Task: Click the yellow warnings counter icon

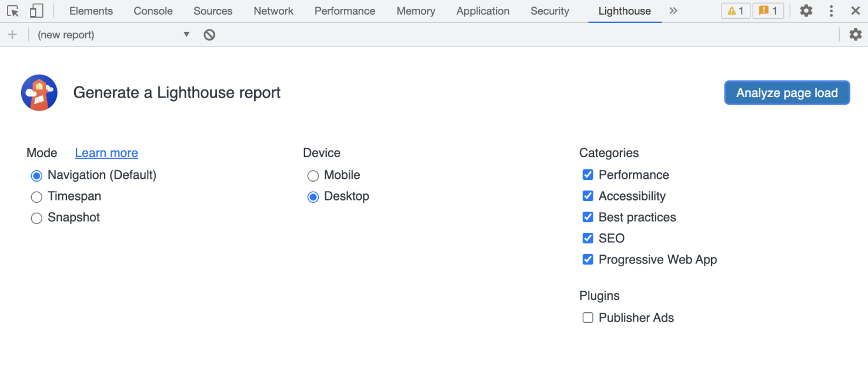Action: coord(736,11)
